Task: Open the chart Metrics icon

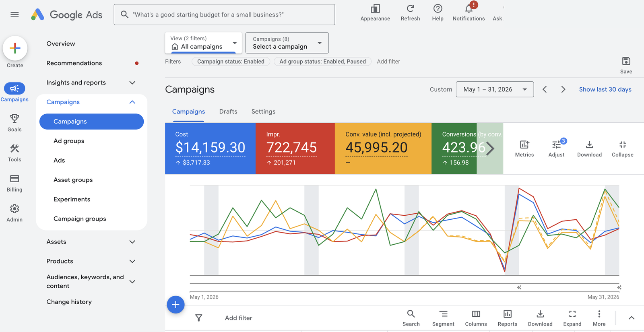Action: pyautogui.click(x=524, y=144)
